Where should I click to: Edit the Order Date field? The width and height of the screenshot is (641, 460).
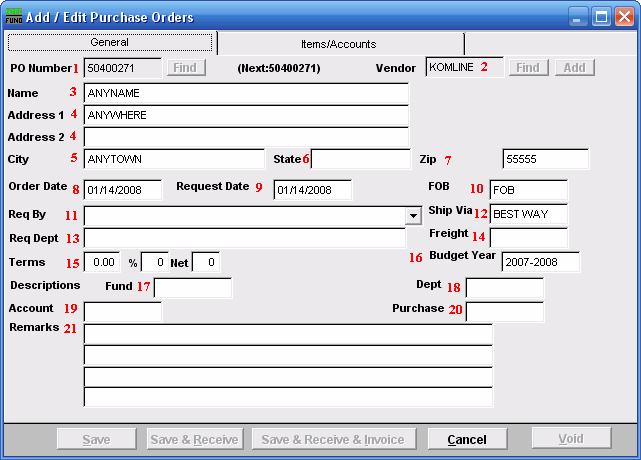(122, 190)
